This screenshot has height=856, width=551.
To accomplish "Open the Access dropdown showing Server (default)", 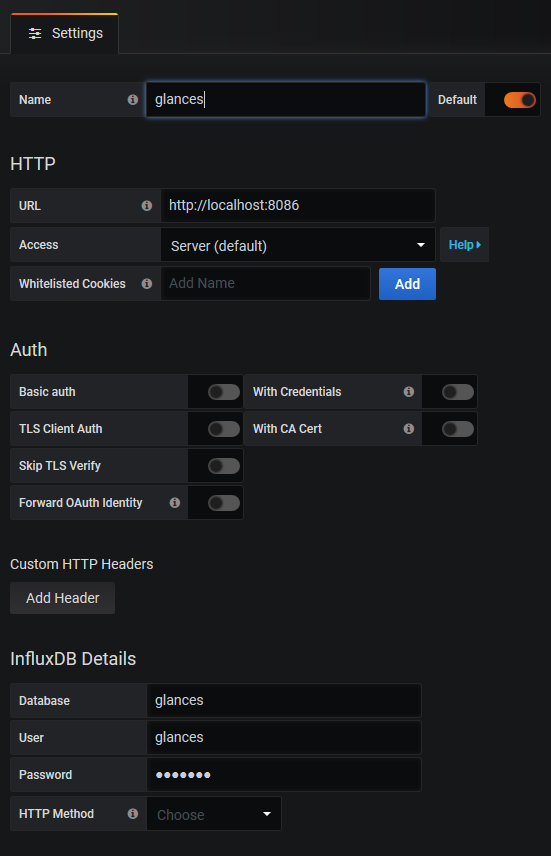I will point(298,245).
